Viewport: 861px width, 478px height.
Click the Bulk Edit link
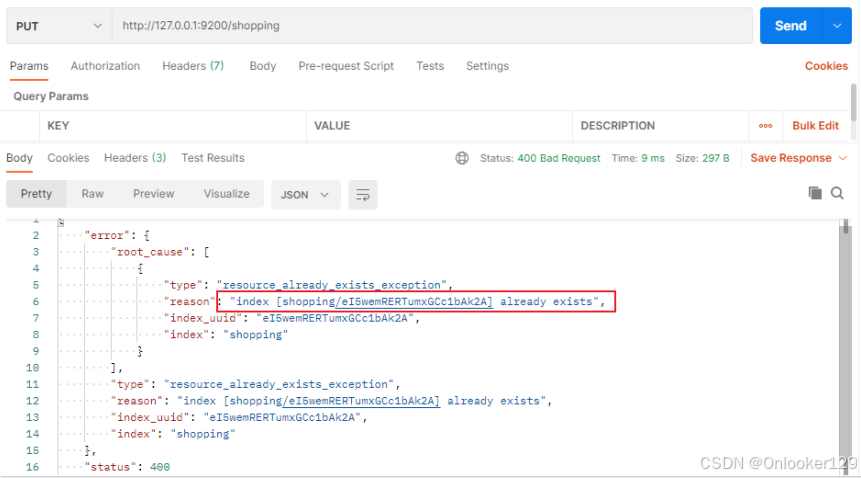[815, 126]
